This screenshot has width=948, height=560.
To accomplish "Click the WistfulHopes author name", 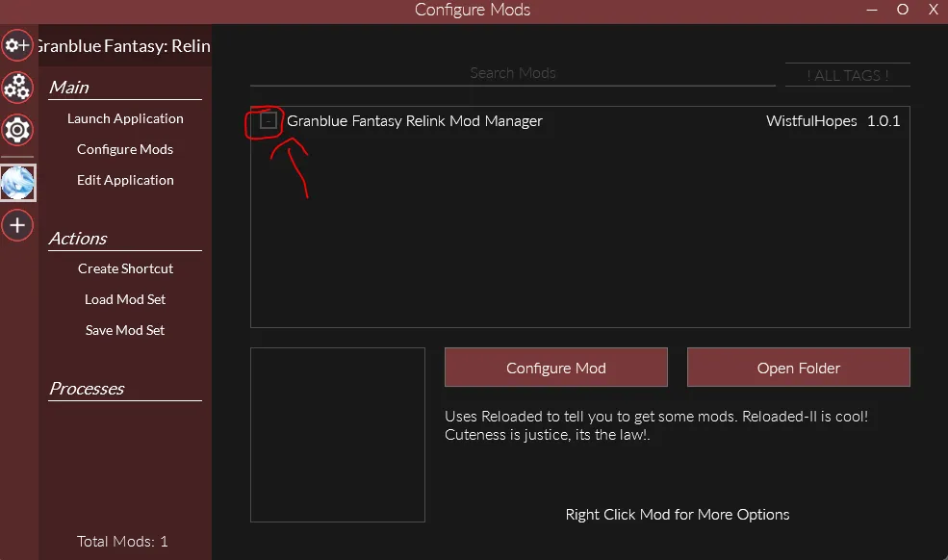I will tap(811, 121).
